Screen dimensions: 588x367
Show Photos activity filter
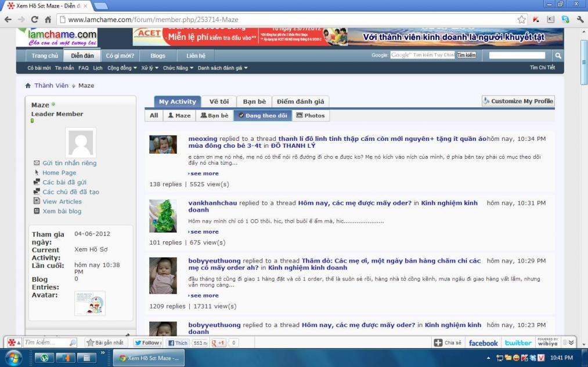click(x=311, y=115)
